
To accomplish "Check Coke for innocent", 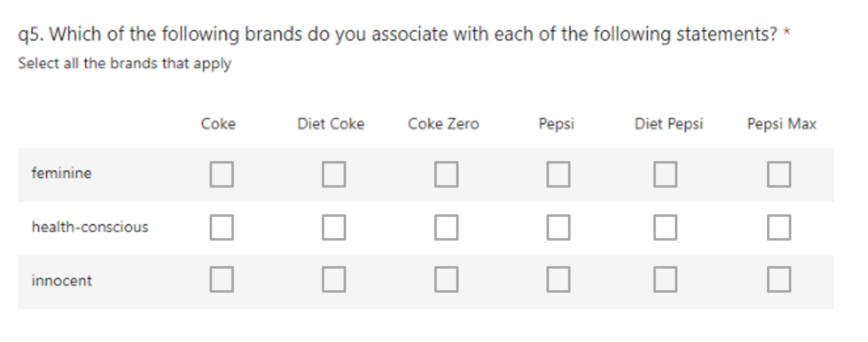I will point(221,279).
